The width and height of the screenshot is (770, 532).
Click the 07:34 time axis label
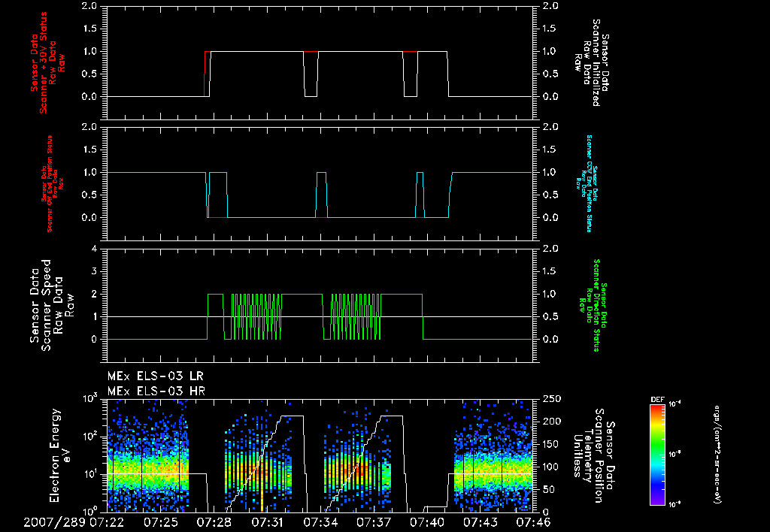point(320,522)
